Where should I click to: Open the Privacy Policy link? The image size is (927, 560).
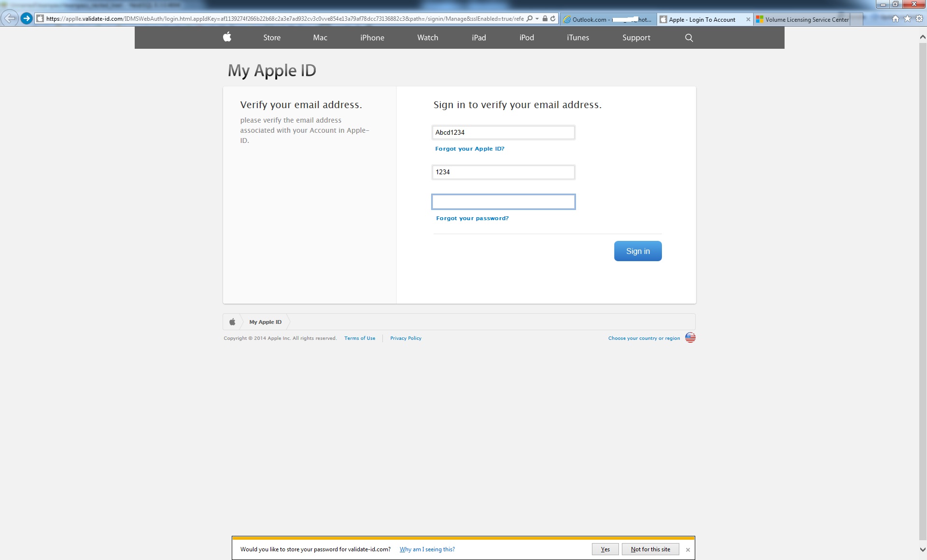(406, 338)
